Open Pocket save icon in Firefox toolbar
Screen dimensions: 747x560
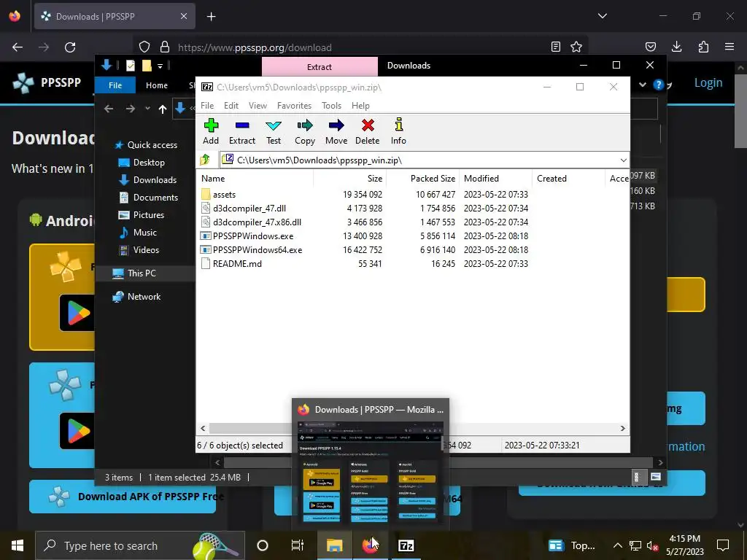[650, 47]
